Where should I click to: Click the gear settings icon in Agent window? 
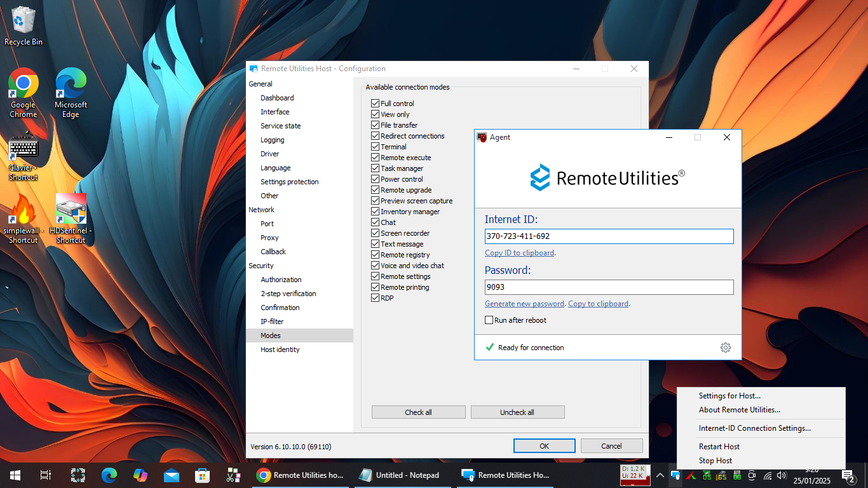726,348
